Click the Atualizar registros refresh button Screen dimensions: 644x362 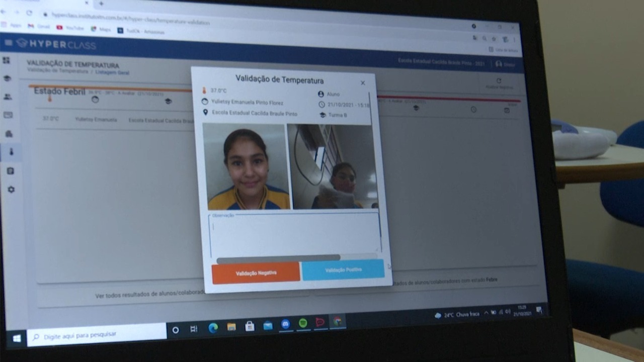tap(499, 83)
